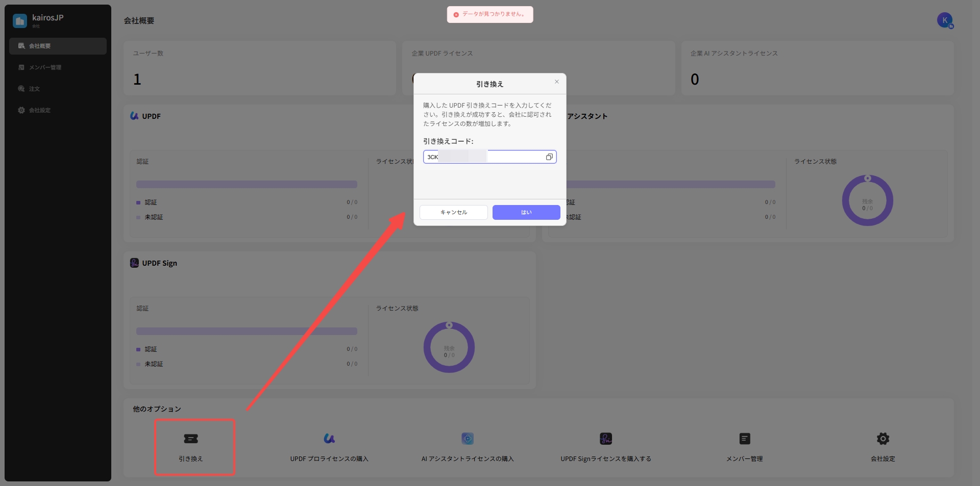
Task: Open 会社概要 in the sidebar
Action: [x=58, y=46]
